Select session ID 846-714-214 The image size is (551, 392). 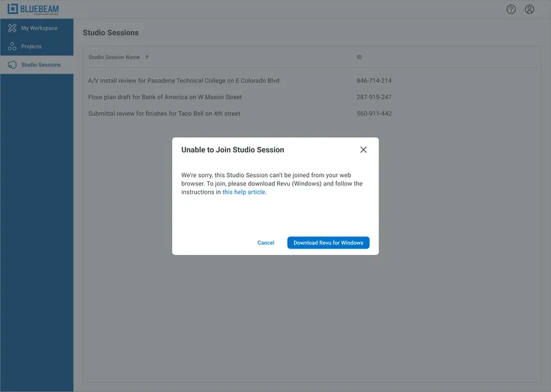click(374, 81)
